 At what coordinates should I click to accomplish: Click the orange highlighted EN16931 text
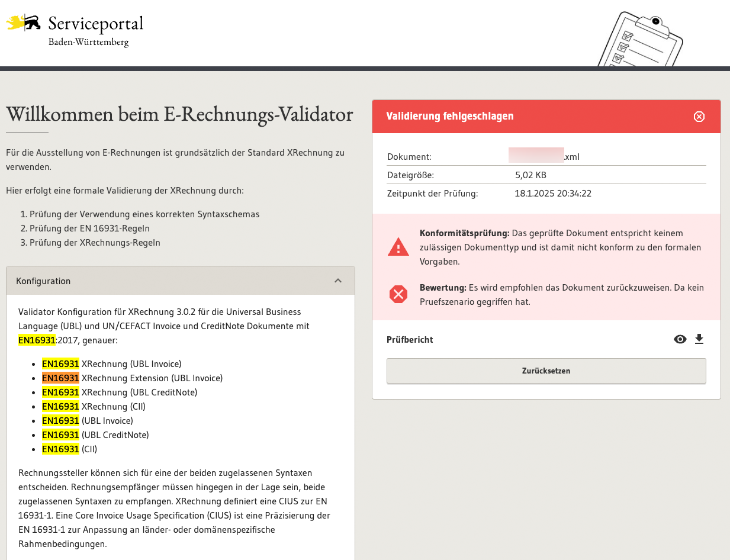(x=60, y=378)
